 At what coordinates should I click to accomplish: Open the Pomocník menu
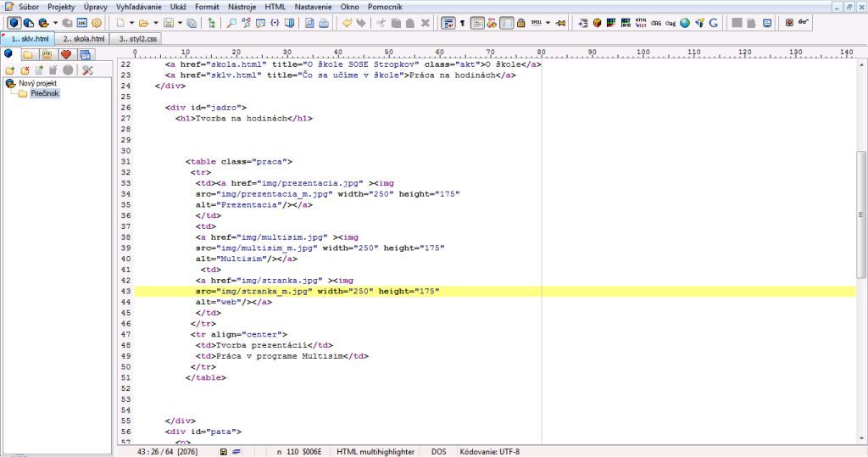(x=386, y=7)
